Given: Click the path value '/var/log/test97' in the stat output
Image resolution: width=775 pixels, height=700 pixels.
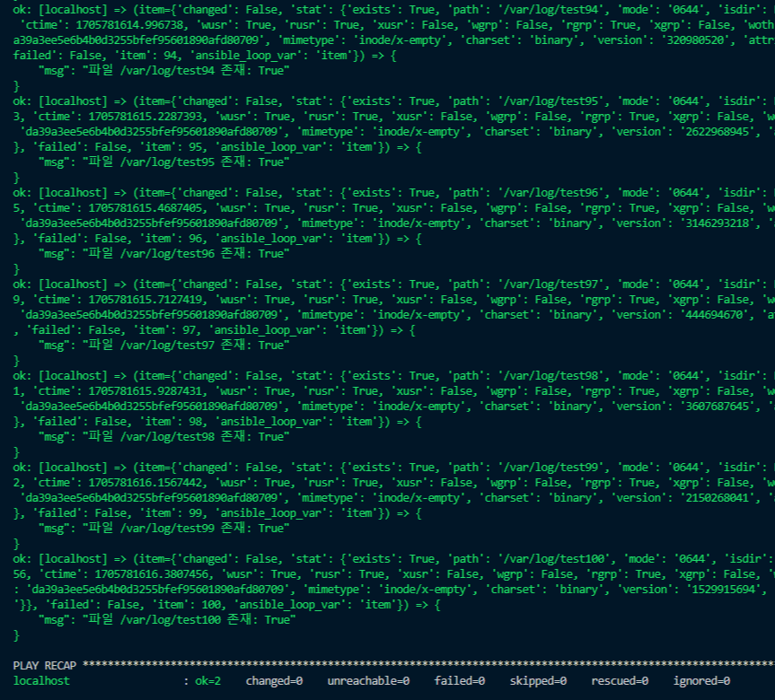Looking at the screenshot, I should point(550,284).
